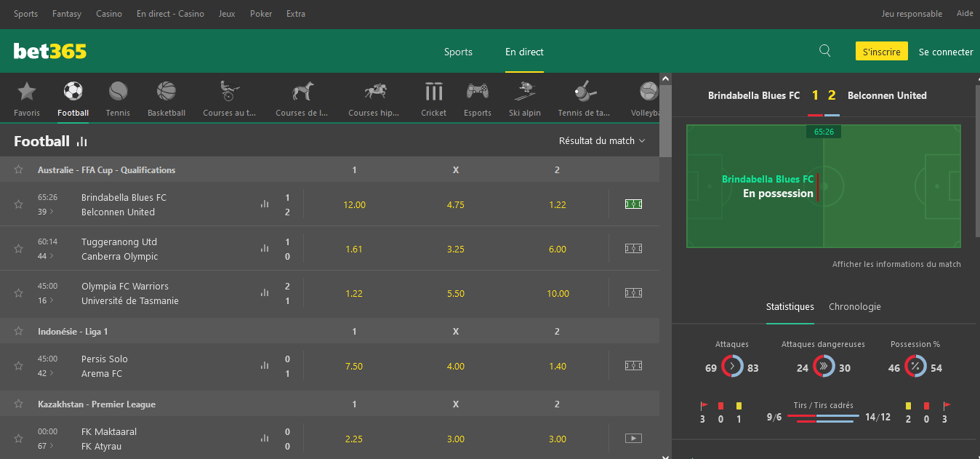
Task: Play live video for FK Maktaaral match
Action: click(634, 439)
